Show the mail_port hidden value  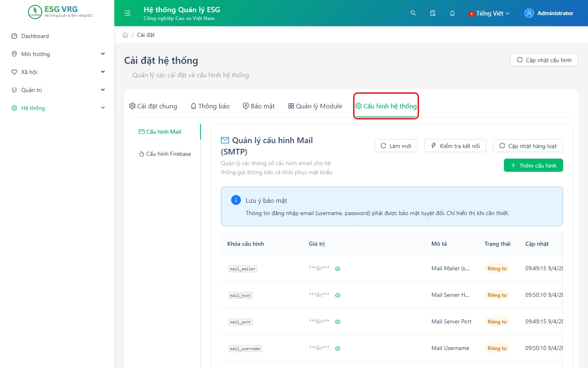338,322
